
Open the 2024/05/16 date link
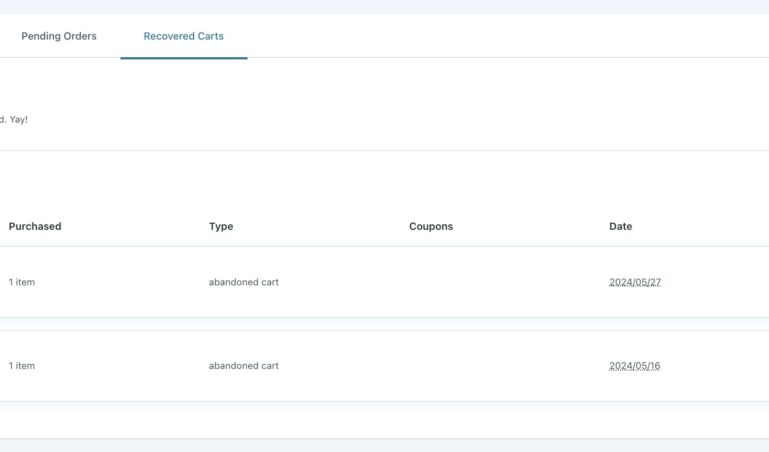[x=635, y=366]
